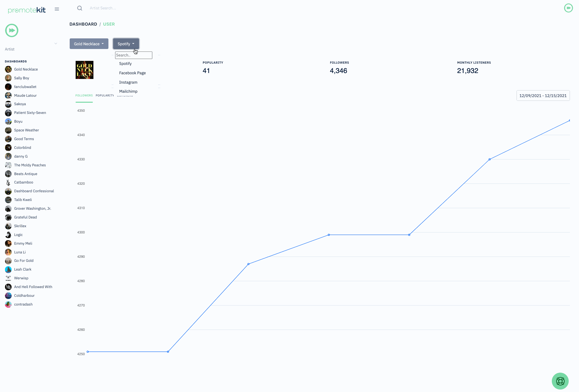This screenshot has height=392, width=579.
Task: Click Catbamboo avatar icon
Action: (8, 182)
